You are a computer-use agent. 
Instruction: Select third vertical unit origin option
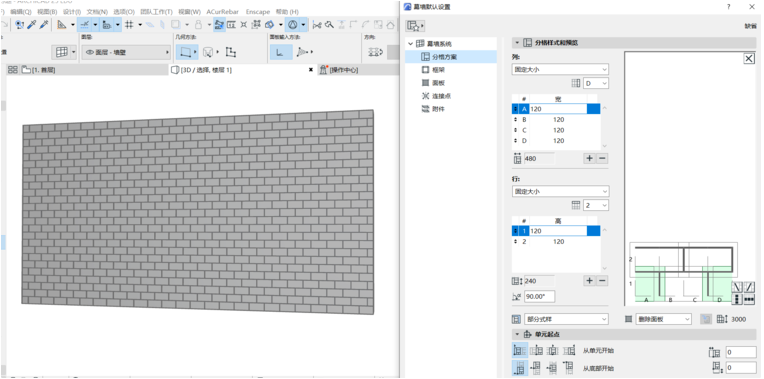point(553,368)
